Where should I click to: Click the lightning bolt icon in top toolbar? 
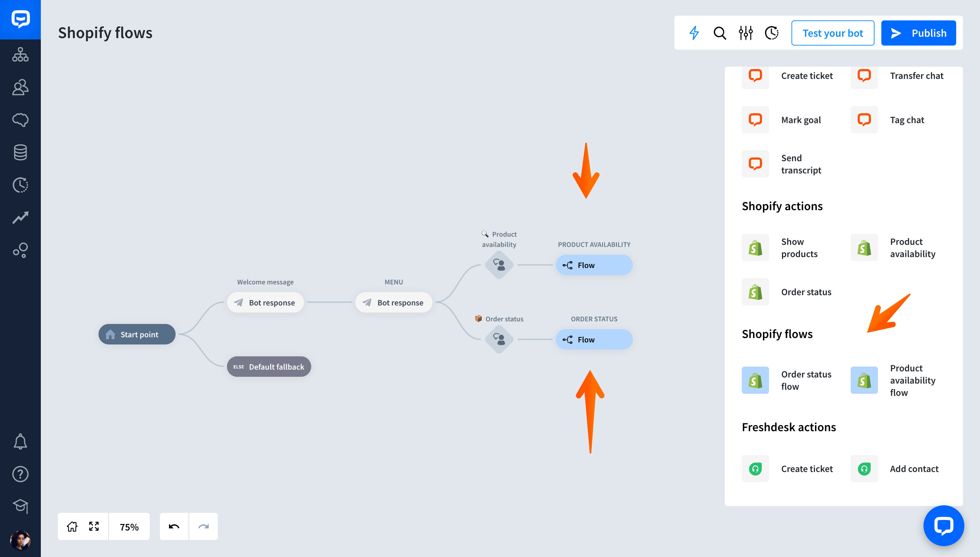click(x=694, y=33)
